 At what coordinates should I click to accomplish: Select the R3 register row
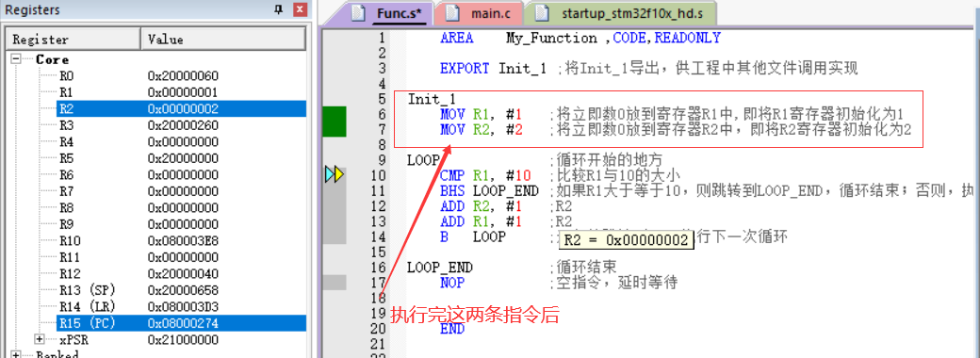coord(181,125)
